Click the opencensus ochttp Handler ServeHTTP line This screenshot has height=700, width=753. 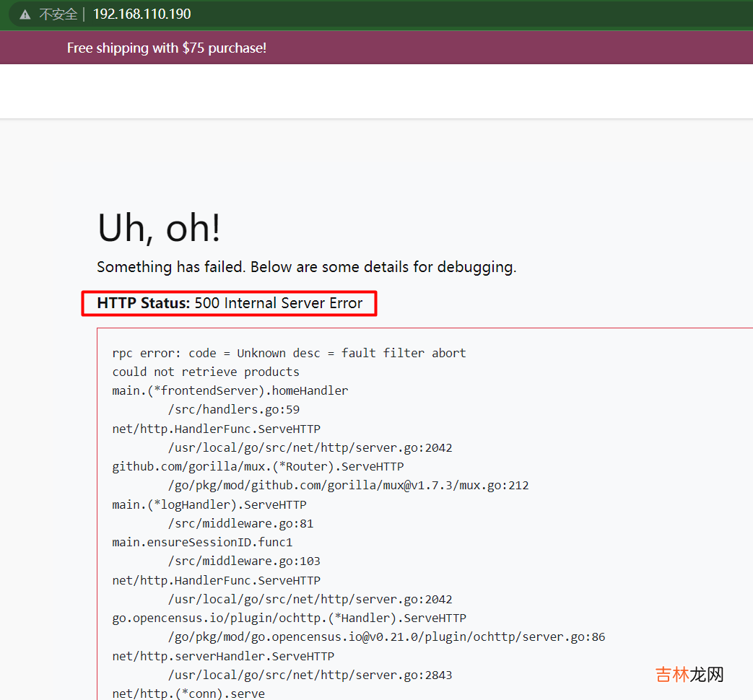pyautogui.click(x=289, y=618)
